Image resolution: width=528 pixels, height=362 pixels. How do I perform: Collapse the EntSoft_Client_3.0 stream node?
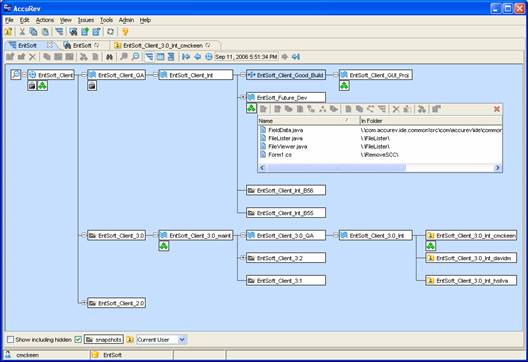click(84, 235)
